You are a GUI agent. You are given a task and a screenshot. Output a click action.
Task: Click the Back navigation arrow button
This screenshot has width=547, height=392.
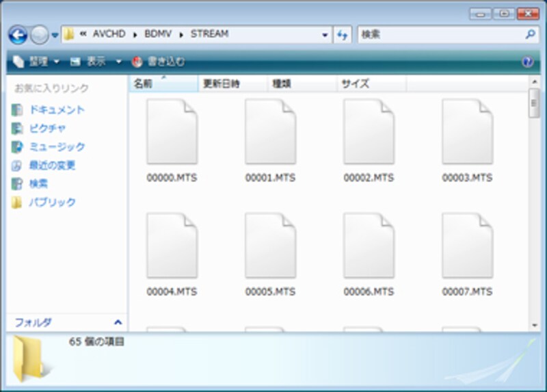coord(18,34)
